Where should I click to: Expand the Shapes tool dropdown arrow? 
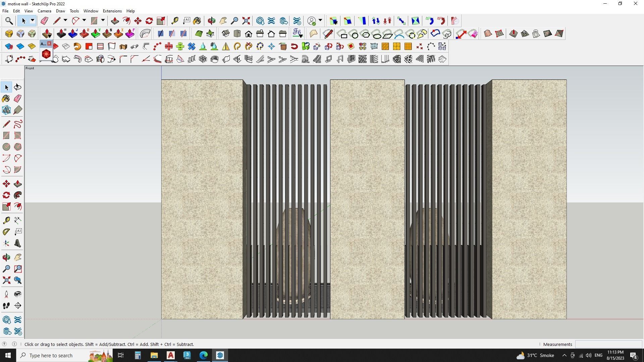click(x=103, y=21)
